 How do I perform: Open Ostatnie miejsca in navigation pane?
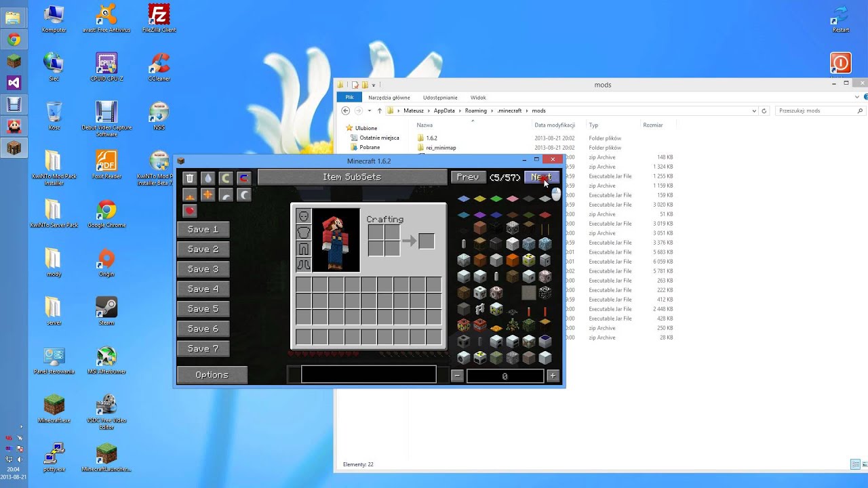coord(374,138)
